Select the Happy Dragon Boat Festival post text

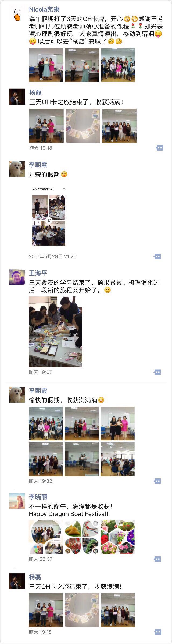tap(69, 514)
